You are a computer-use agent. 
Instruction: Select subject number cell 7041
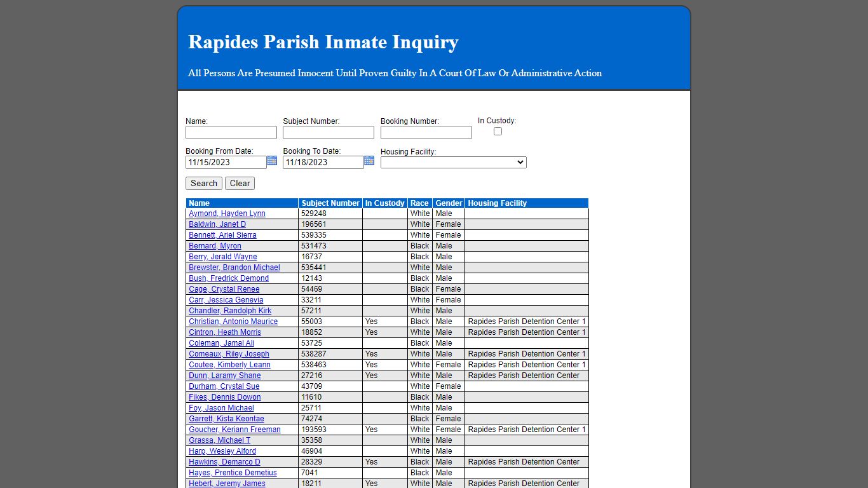pos(330,473)
